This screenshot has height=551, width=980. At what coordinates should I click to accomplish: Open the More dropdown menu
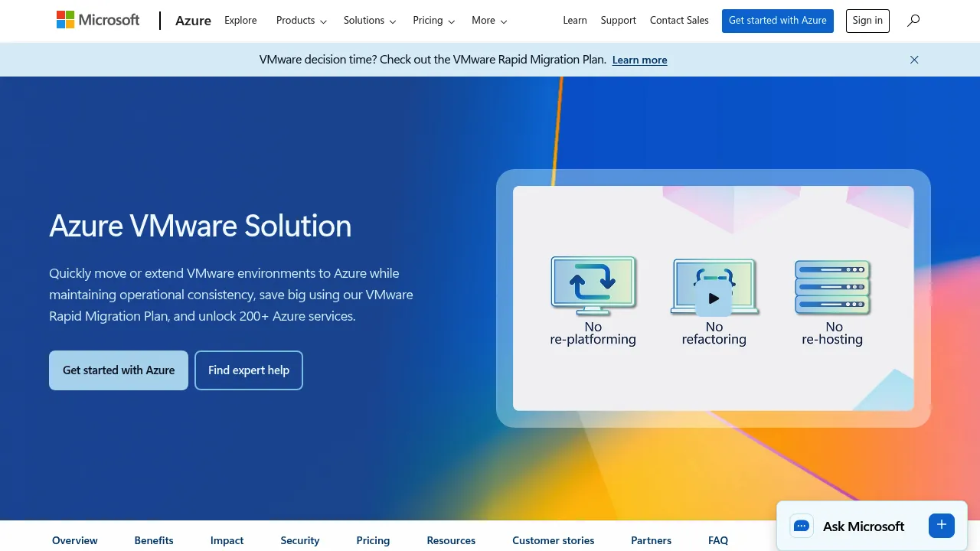(x=489, y=21)
